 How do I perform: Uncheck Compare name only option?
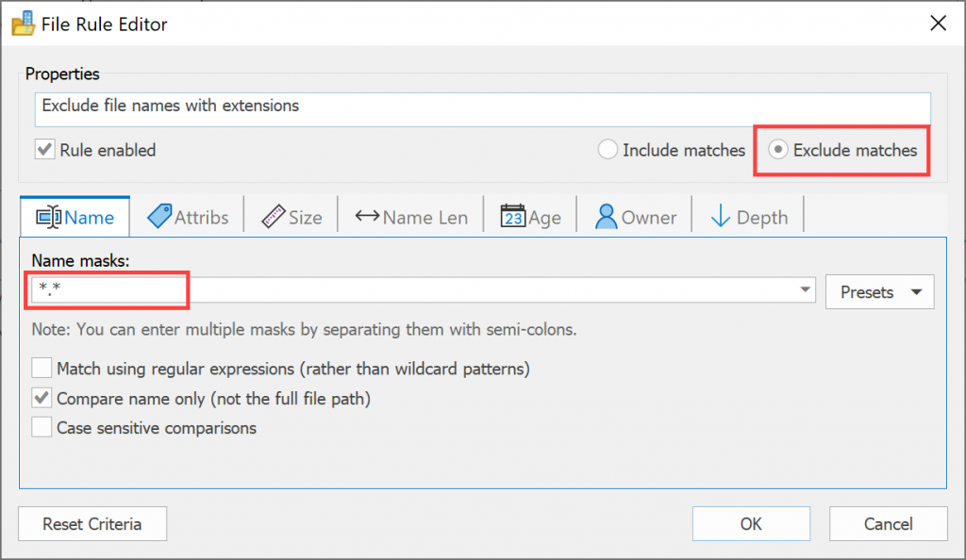(42, 398)
